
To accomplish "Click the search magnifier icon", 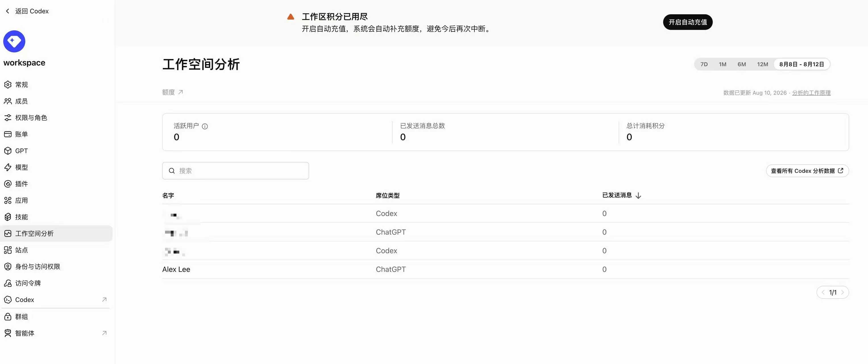I will click(172, 171).
